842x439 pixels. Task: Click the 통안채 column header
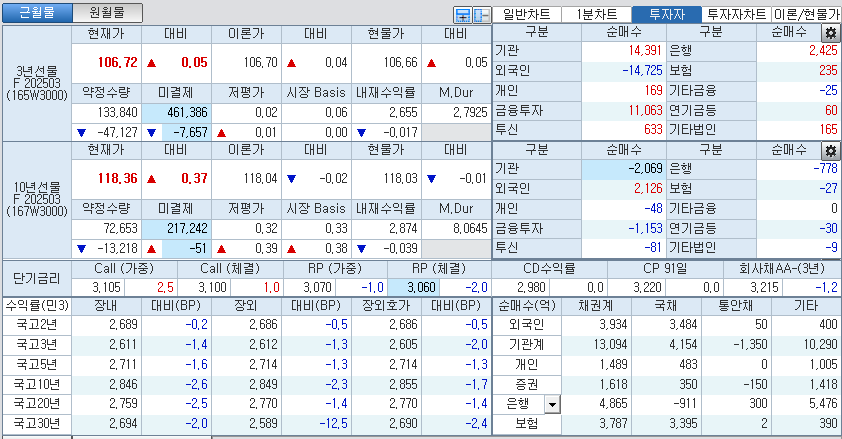click(736, 306)
